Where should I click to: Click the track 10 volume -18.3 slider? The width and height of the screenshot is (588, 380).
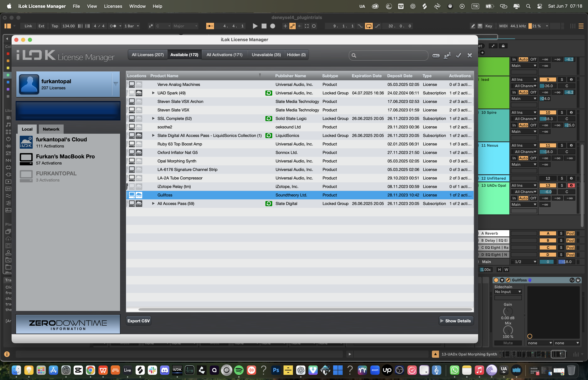(x=548, y=119)
